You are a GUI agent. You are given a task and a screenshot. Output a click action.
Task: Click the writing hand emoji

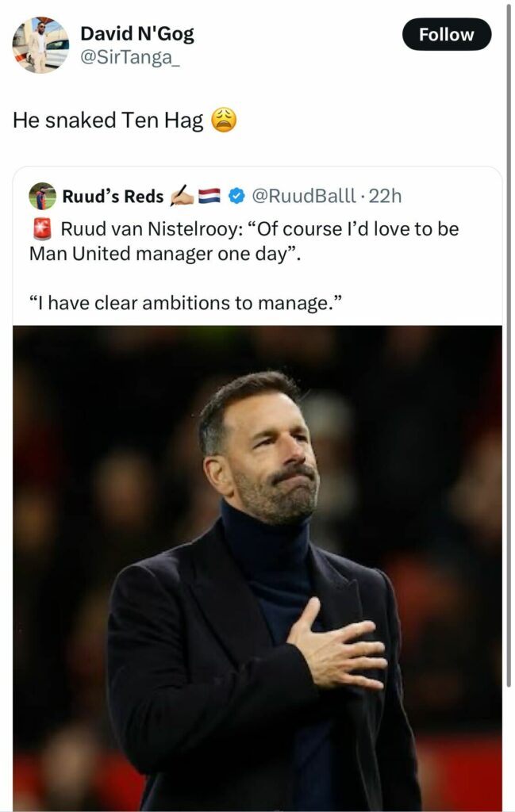pos(182,196)
